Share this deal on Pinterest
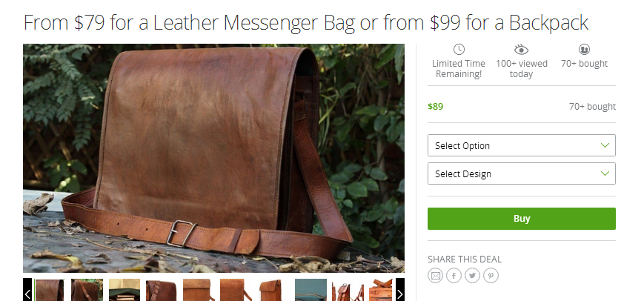 [491, 276]
